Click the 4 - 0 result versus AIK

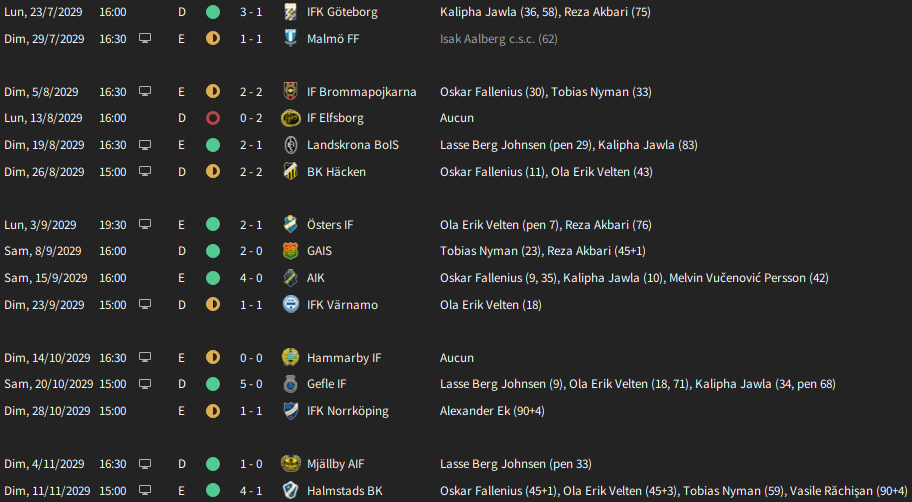click(251, 278)
